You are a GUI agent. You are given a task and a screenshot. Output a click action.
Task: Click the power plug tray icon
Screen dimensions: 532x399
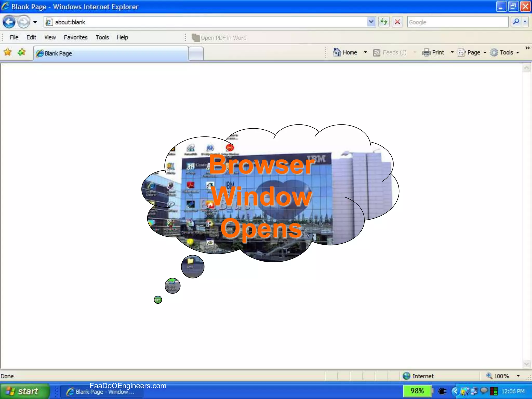pyautogui.click(x=442, y=391)
